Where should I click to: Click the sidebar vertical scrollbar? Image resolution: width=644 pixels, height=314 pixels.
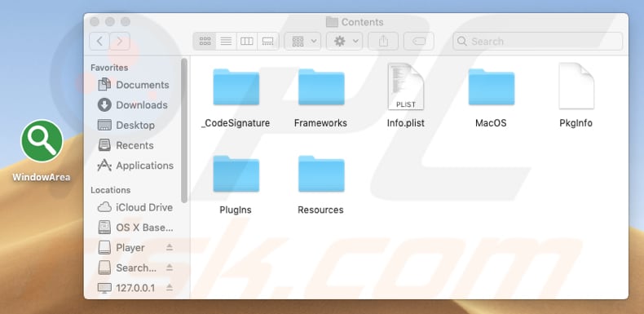tap(184, 130)
